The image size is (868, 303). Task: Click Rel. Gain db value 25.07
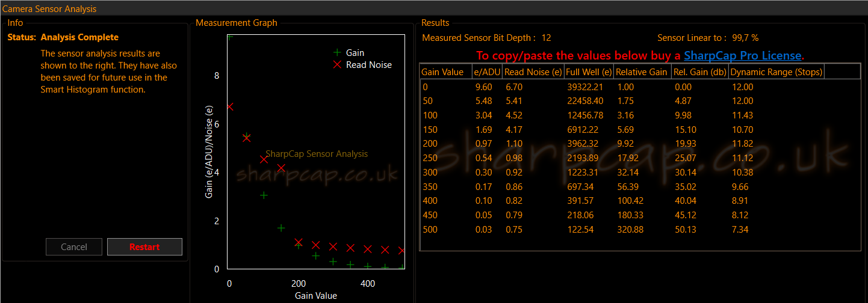(684, 158)
